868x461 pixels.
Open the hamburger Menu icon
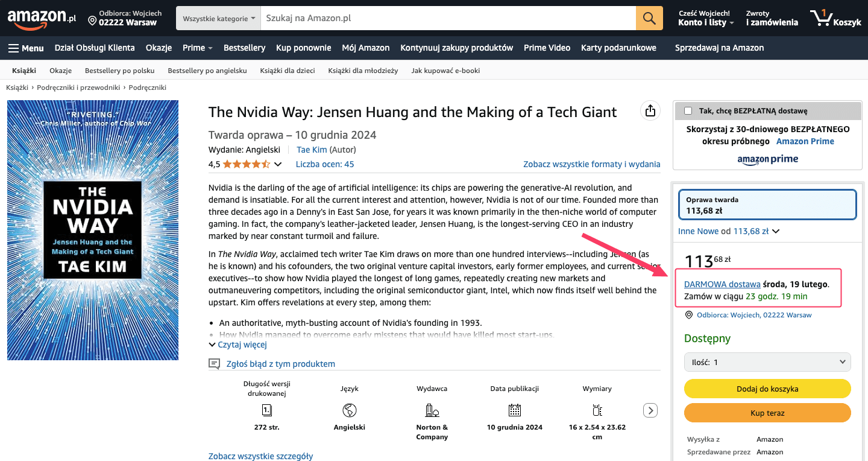coord(13,48)
